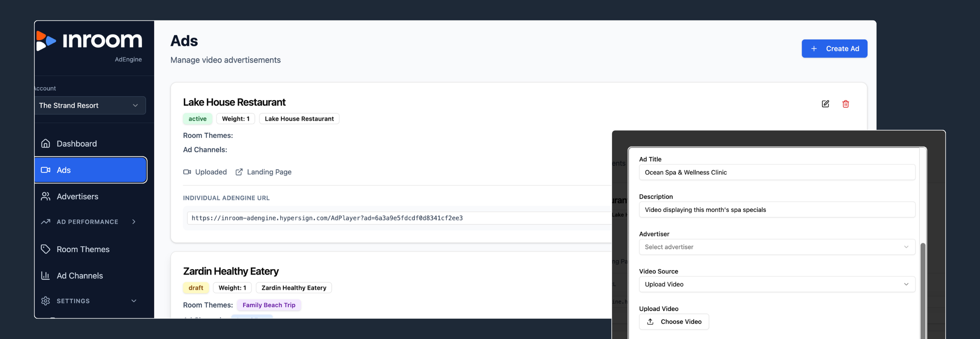Click the active status badge
This screenshot has height=339, width=980.
197,119
